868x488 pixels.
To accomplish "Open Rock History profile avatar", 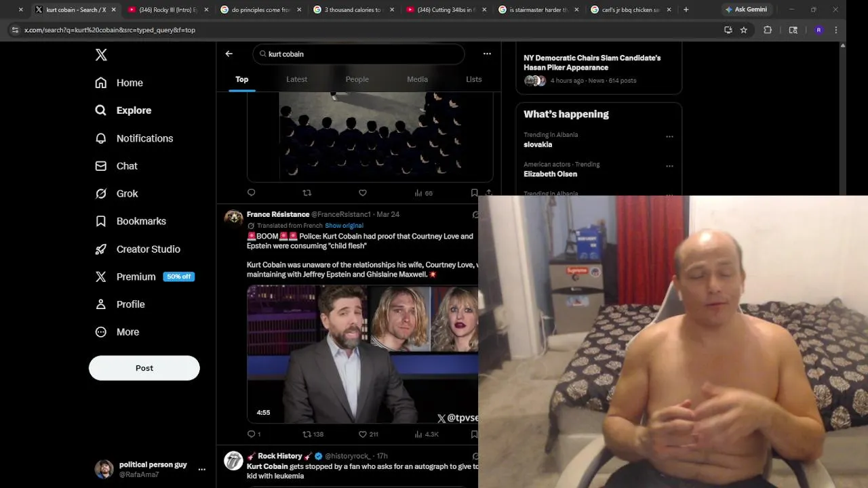I will [x=234, y=461].
